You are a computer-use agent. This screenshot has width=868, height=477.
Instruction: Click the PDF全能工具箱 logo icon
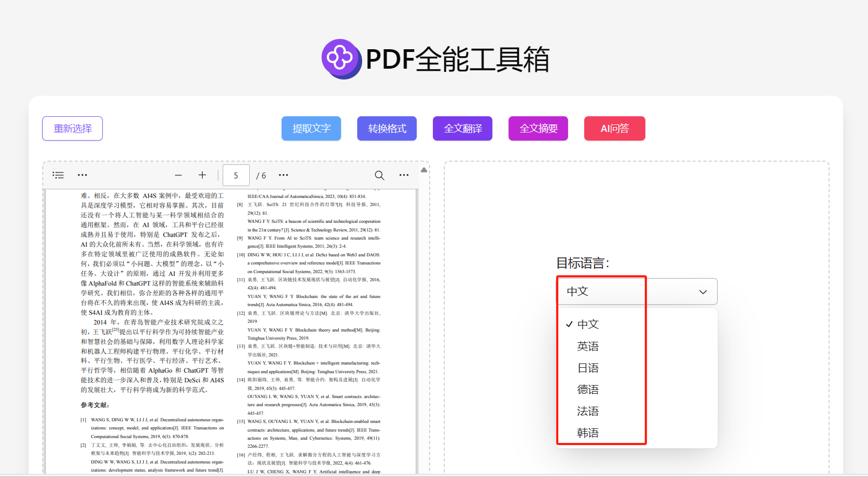coord(341,59)
